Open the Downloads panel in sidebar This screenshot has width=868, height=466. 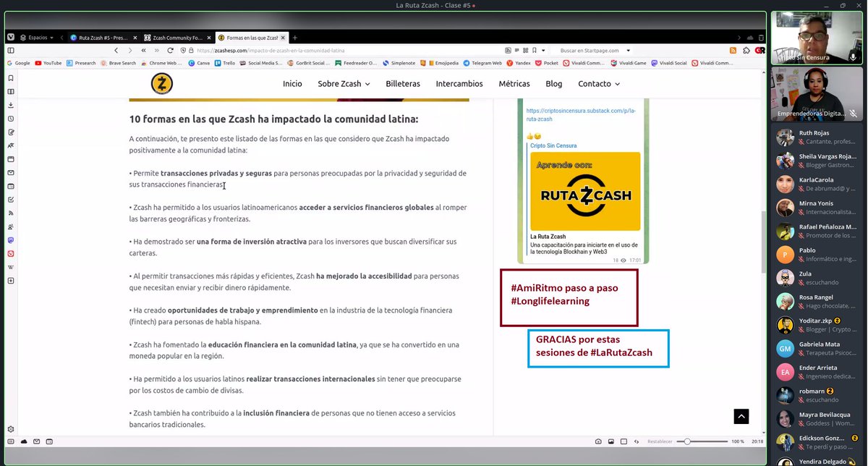click(x=11, y=105)
